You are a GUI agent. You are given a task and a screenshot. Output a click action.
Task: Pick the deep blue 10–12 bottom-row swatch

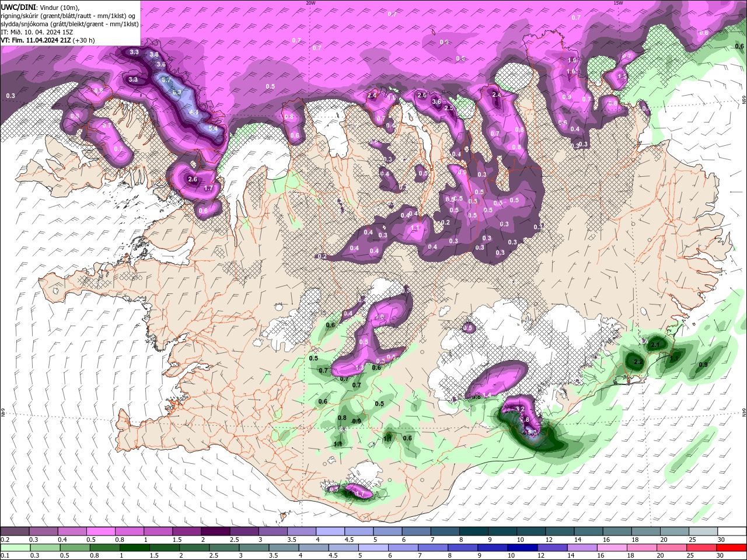click(x=522, y=548)
